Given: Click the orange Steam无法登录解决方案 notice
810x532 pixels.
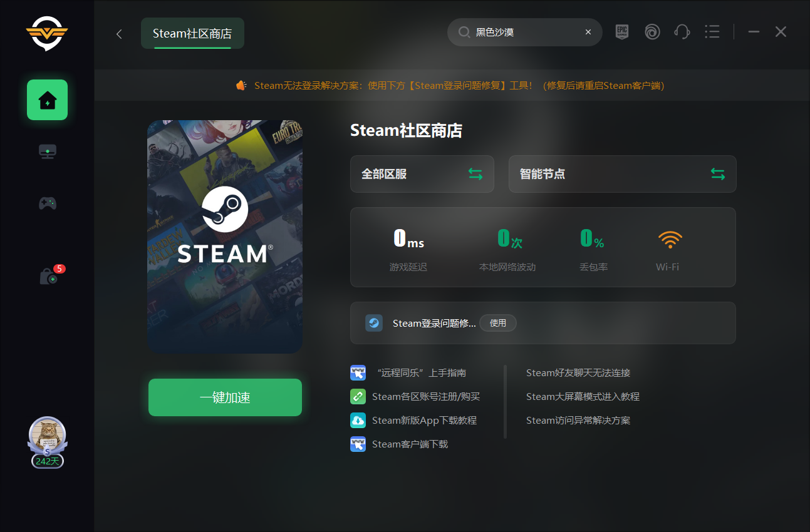Looking at the screenshot, I should pyautogui.click(x=459, y=85).
